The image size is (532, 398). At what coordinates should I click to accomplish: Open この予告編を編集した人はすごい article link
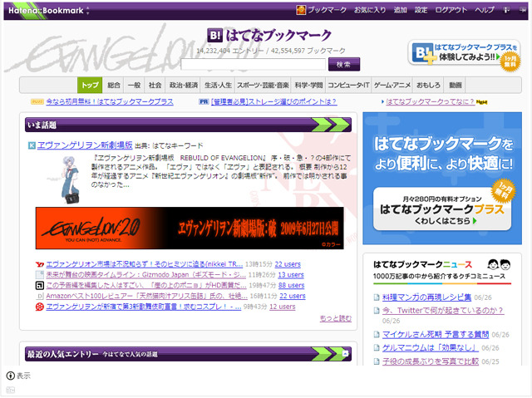(x=146, y=285)
